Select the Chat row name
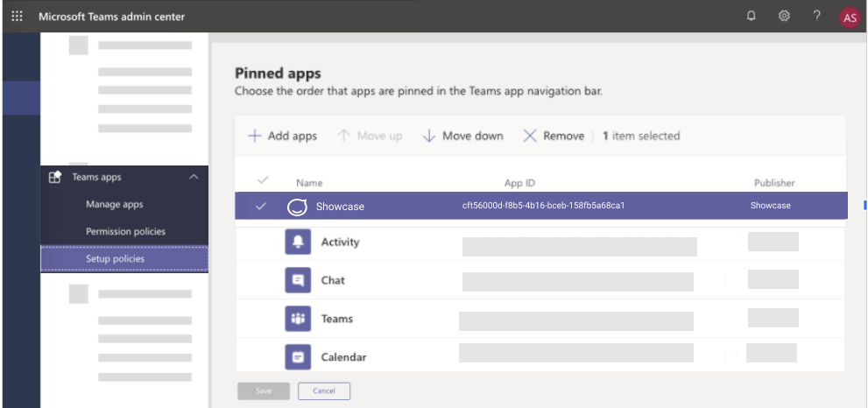868x408 pixels. pyautogui.click(x=333, y=281)
